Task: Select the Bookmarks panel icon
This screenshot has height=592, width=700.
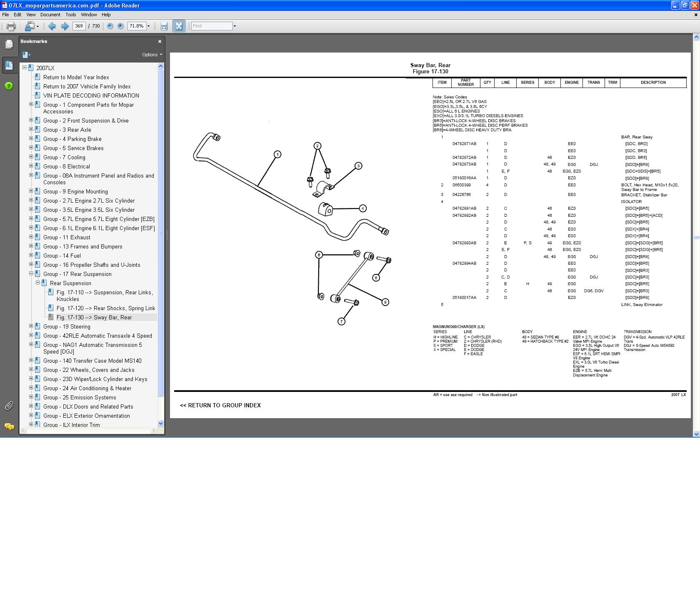Action: 9,65
